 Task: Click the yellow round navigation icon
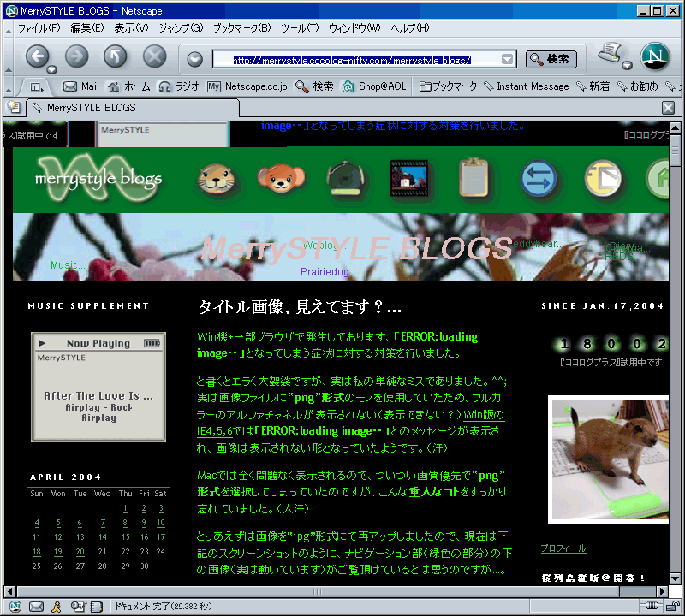point(603,179)
